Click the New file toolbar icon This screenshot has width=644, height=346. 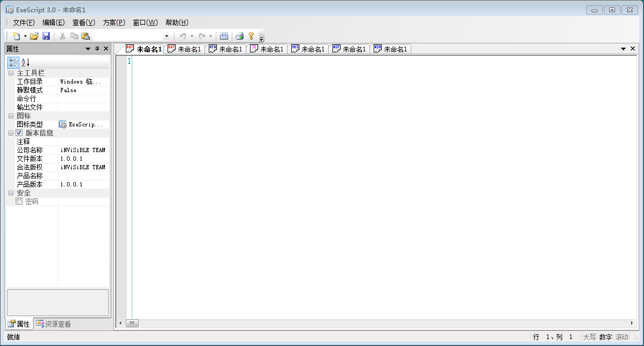pyautogui.click(x=16, y=36)
